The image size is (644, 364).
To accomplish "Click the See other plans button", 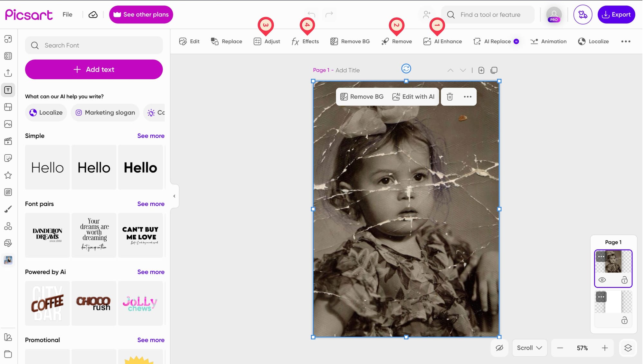I will pos(141,15).
